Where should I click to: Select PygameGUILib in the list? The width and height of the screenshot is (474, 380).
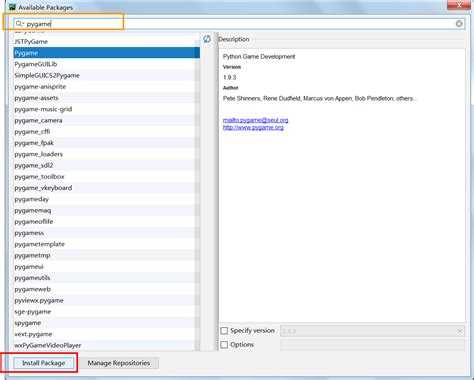107,64
